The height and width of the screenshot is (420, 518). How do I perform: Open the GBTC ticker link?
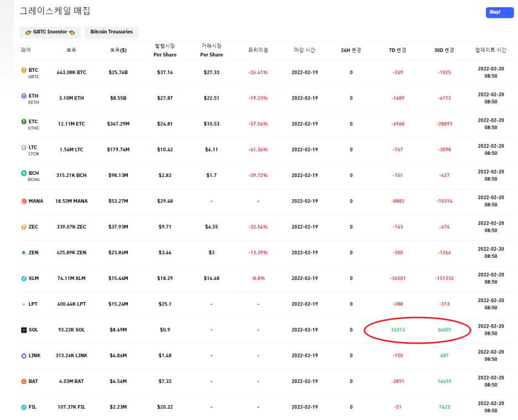pyautogui.click(x=34, y=77)
